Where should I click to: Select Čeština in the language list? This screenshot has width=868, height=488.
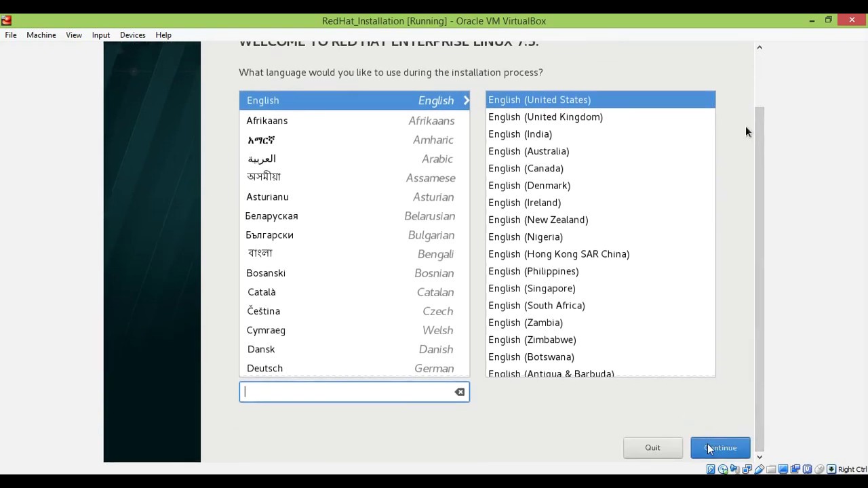point(354,311)
